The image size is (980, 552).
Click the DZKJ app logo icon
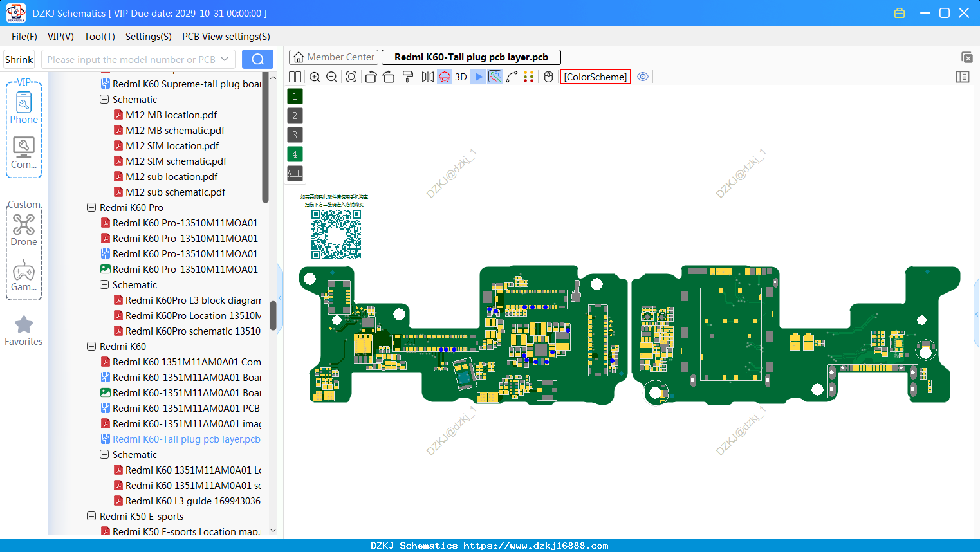tap(15, 13)
